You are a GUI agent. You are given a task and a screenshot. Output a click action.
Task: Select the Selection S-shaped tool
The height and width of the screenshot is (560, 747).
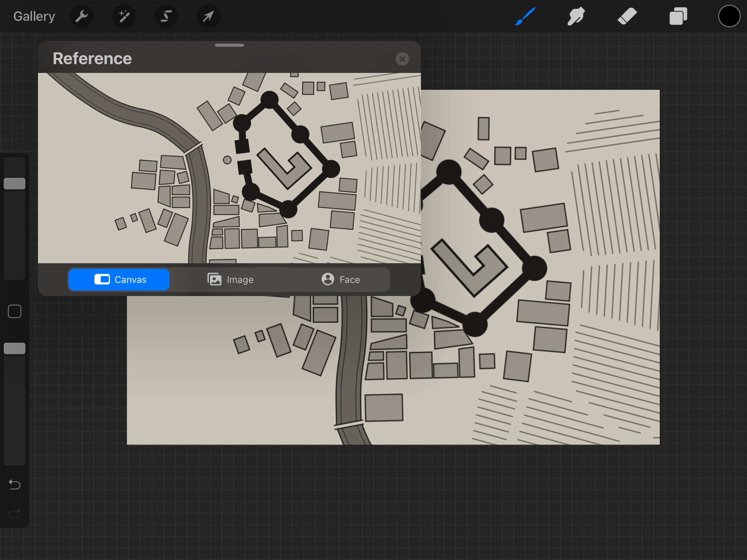(166, 16)
